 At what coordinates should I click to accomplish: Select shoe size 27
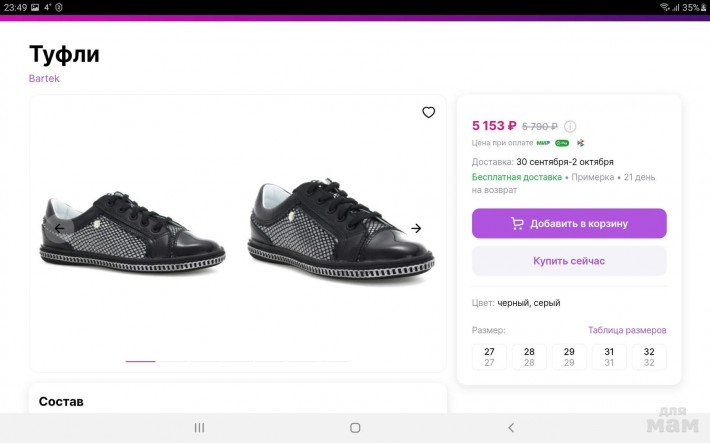click(x=489, y=357)
